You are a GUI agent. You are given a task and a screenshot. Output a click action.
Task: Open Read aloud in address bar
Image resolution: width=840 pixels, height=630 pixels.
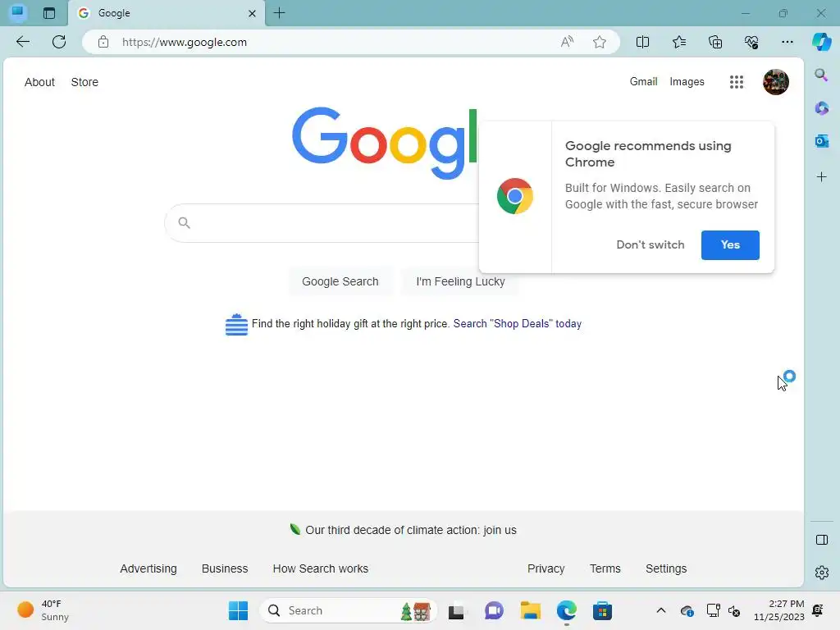point(567,42)
